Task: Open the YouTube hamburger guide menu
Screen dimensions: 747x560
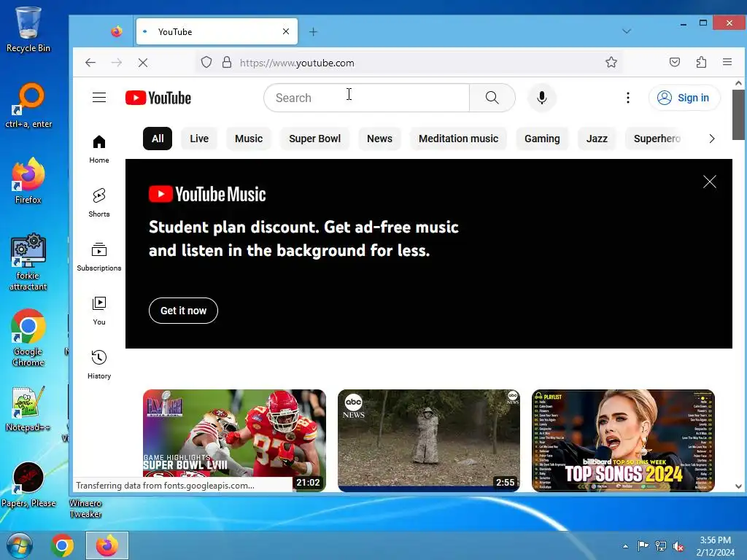Action: (99, 98)
